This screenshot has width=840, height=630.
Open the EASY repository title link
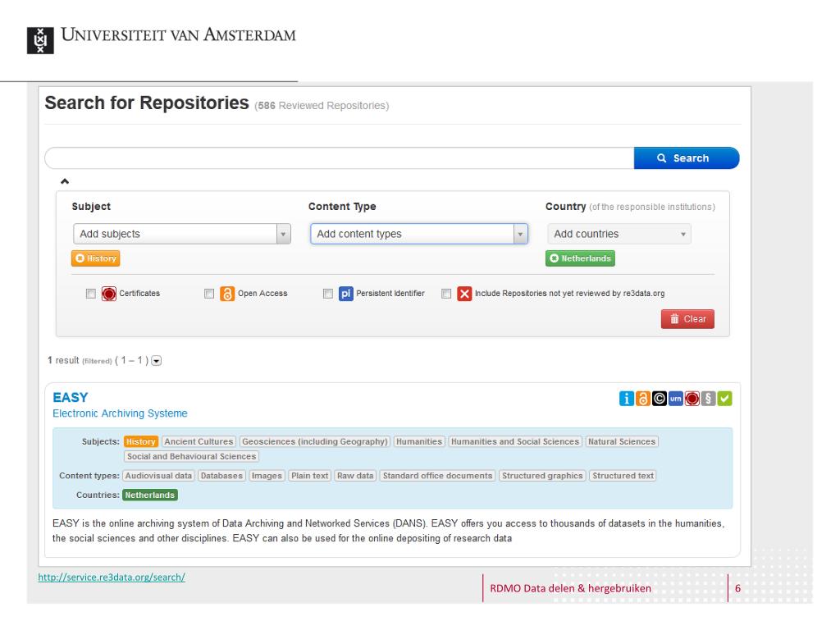[71, 398]
